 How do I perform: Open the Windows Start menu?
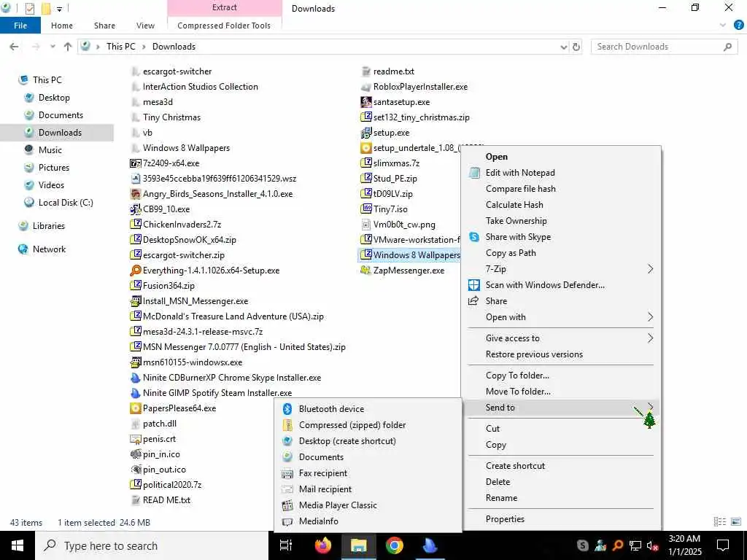coord(18,545)
